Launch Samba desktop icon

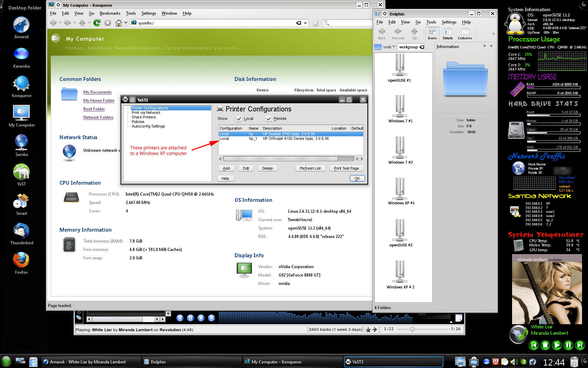(x=21, y=145)
